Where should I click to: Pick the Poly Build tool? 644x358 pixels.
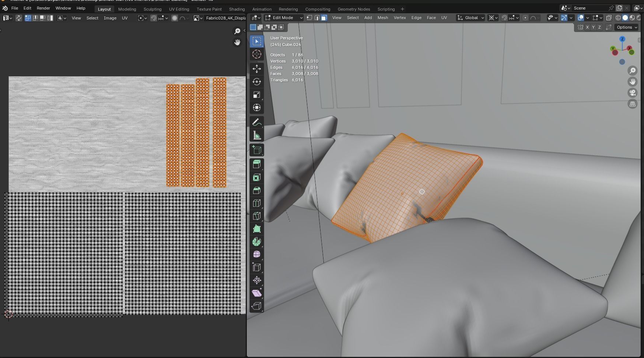click(257, 229)
